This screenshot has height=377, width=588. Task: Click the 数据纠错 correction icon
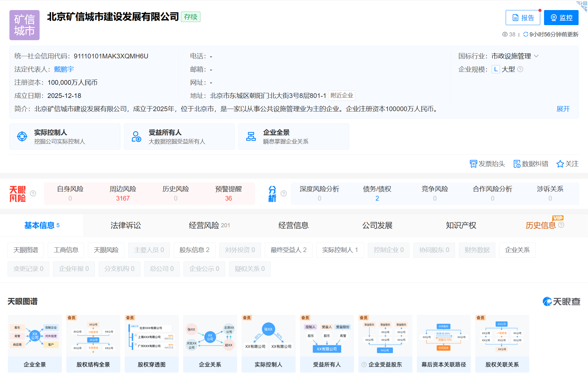tap(517, 164)
